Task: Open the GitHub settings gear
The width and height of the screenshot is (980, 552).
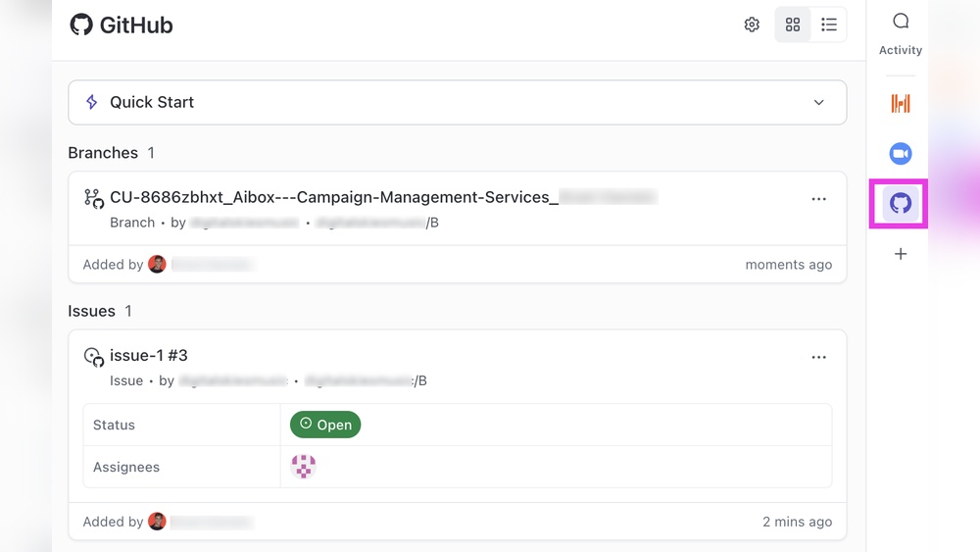Action: 752,25
